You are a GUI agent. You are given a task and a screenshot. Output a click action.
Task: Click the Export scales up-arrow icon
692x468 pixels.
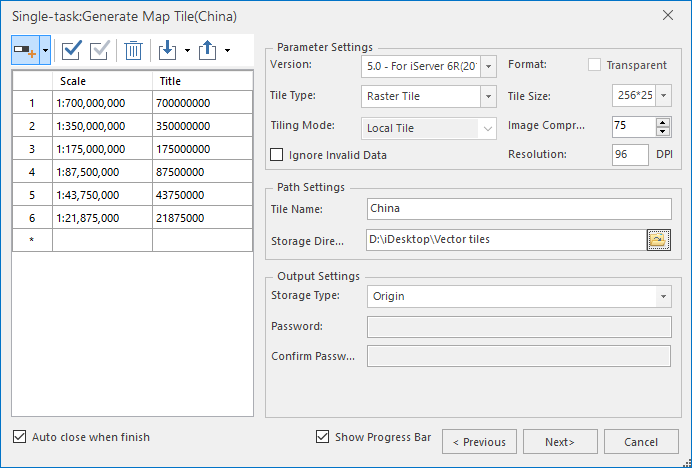pos(207,50)
